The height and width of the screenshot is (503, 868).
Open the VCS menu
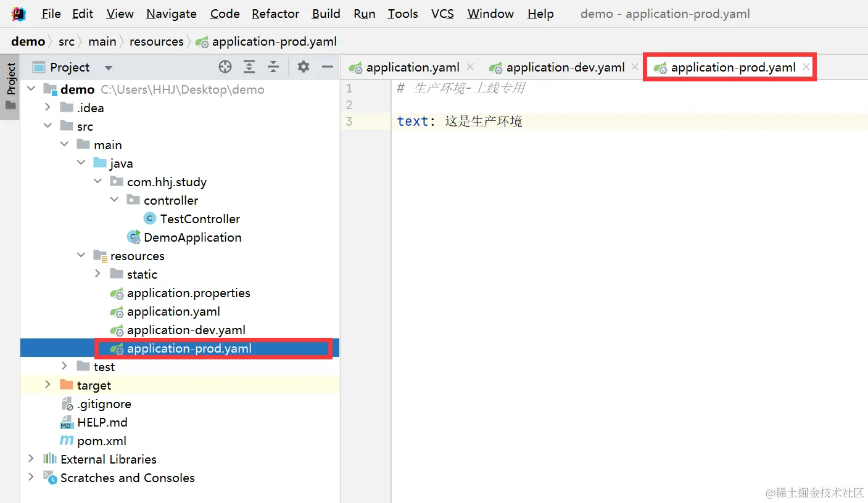pos(442,14)
